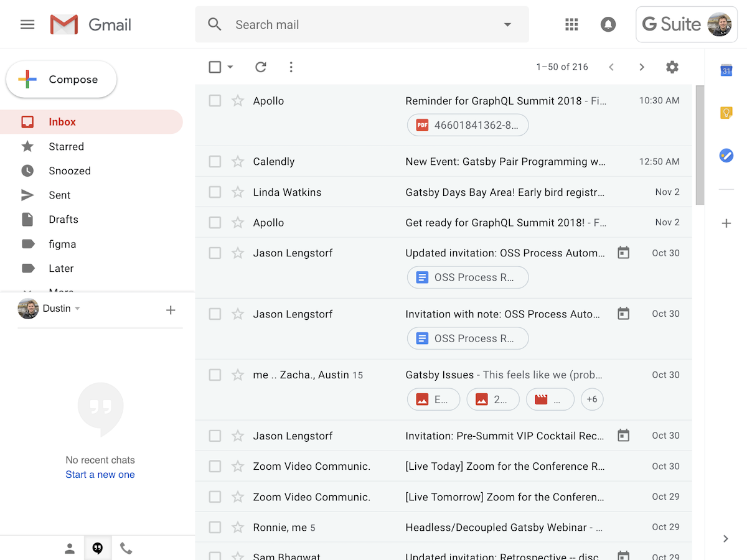Open Google Calendar from right sidebar
Screen dimensions: 747x560
pos(726,71)
